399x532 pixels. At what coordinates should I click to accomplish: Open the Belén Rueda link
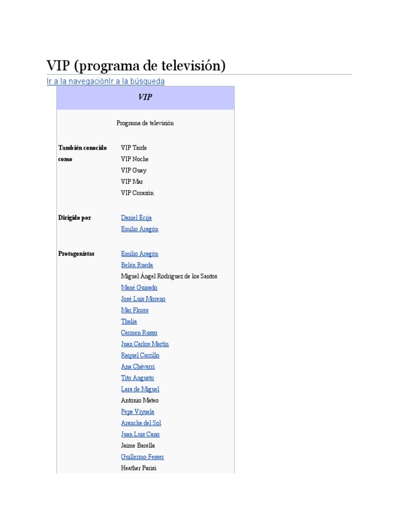pos(137,265)
